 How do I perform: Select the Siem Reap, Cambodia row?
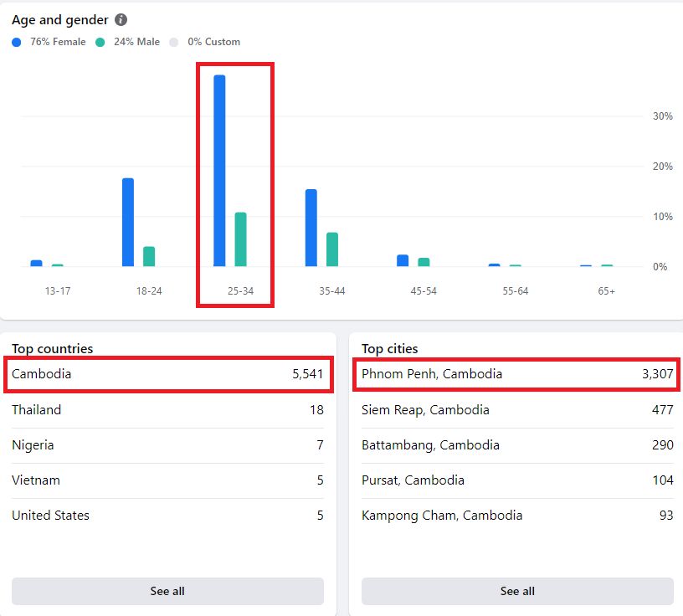(x=517, y=409)
